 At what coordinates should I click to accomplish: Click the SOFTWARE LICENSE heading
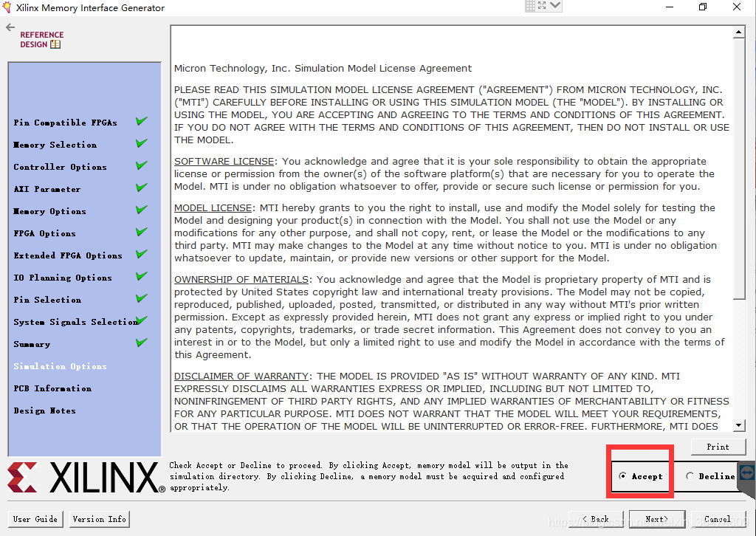[x=224, y=162]
